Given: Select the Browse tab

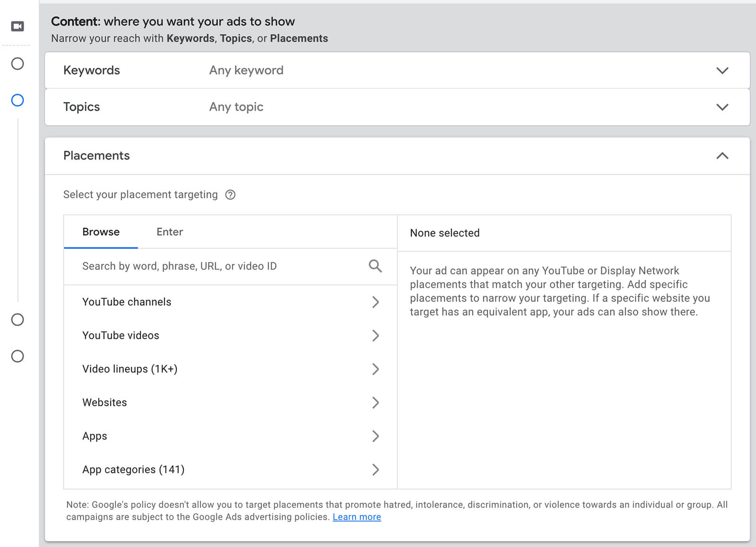Looking at the screenshot, I should [101, 232].
